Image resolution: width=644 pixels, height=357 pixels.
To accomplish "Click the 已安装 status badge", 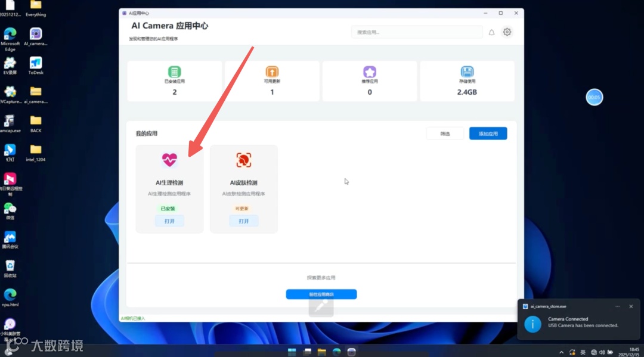I will pyautogui.click(x=168, y=209).
